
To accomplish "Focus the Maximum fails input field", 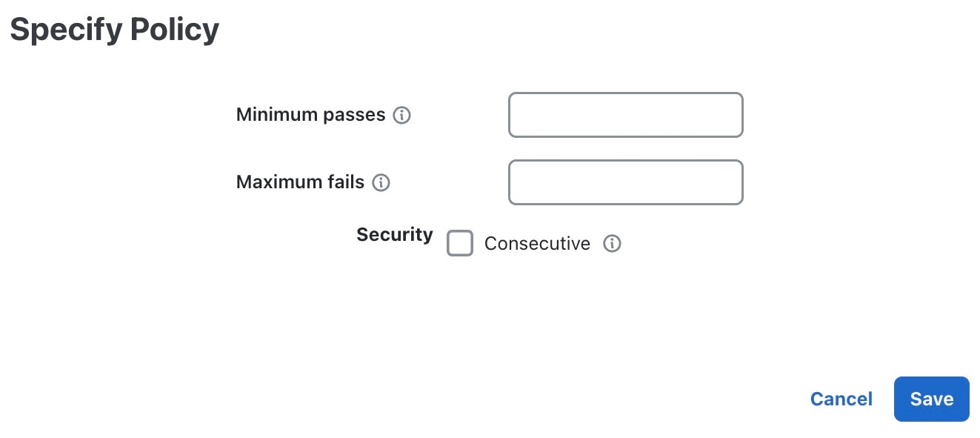I will [626, 182].
